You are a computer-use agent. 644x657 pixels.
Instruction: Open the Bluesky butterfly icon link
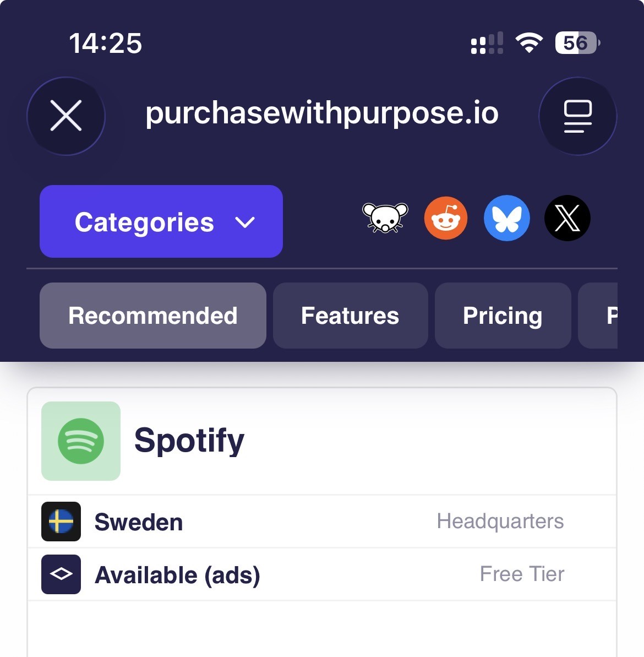(x=507, y=218)
